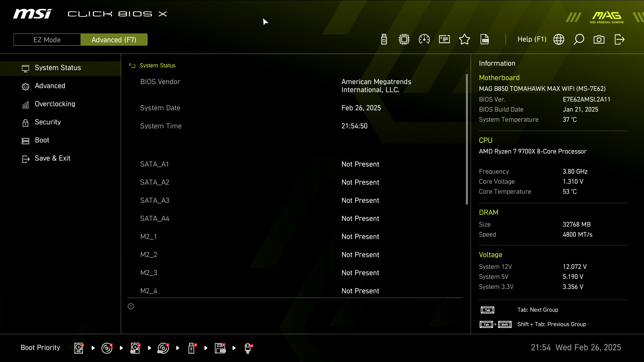Take a screenshot with camera icon
644x362 pixels.
599,40
